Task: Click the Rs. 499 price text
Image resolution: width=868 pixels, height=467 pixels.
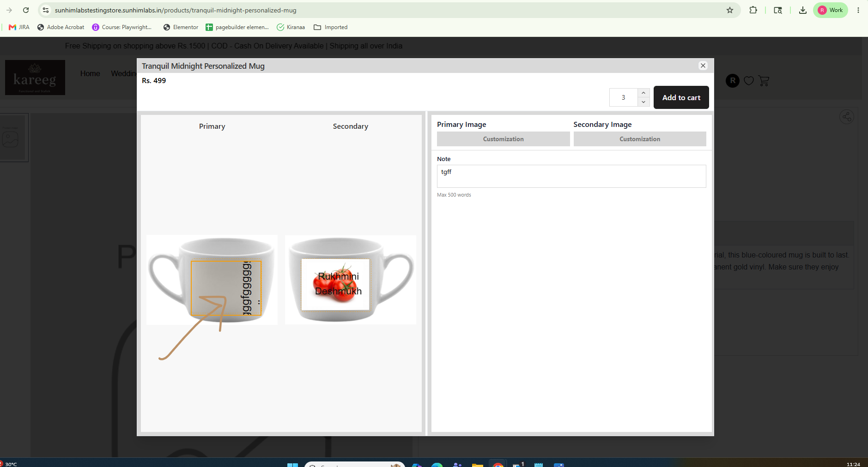Action: coord(154,81)
